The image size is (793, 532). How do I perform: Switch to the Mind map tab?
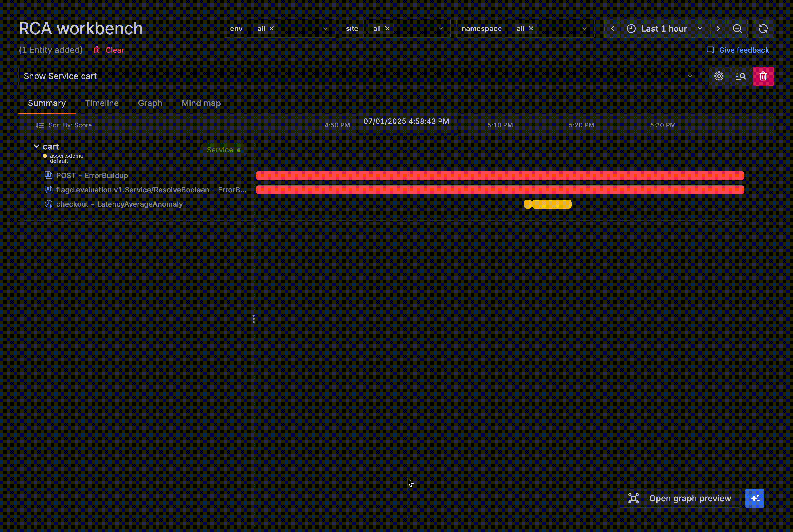201,103
